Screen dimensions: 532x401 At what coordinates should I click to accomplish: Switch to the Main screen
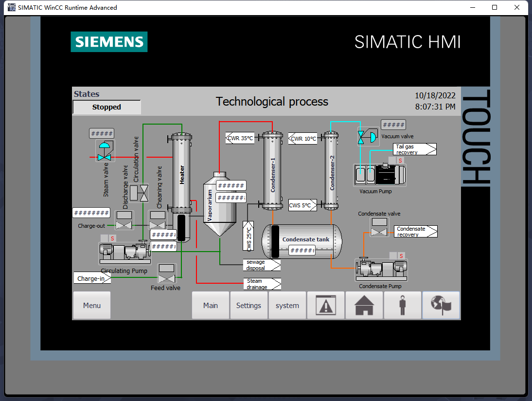(x=211, y=305)
